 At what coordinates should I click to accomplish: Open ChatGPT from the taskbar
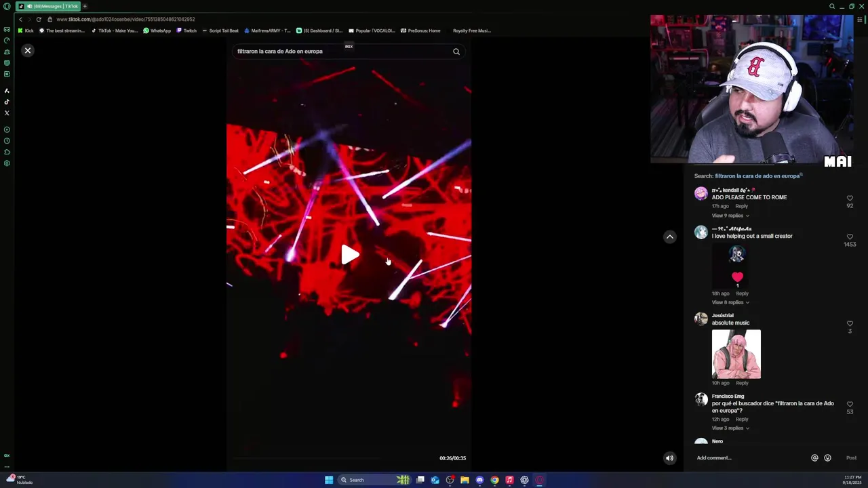(x=524, y=480)
